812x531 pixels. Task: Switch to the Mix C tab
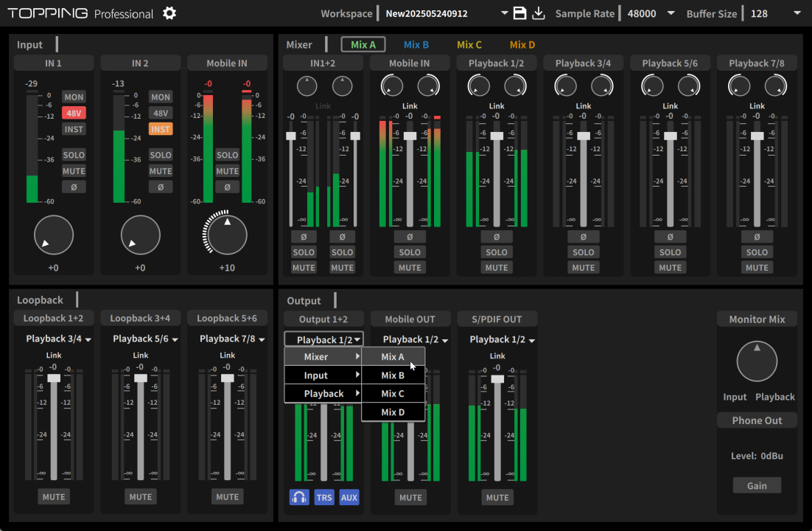point(469,44)
